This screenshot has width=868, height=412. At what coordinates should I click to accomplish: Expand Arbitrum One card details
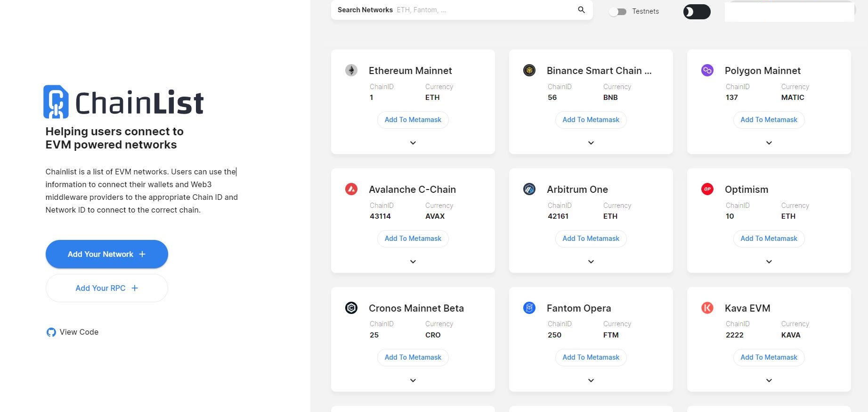pyautogui.click(x=591, y=262)
